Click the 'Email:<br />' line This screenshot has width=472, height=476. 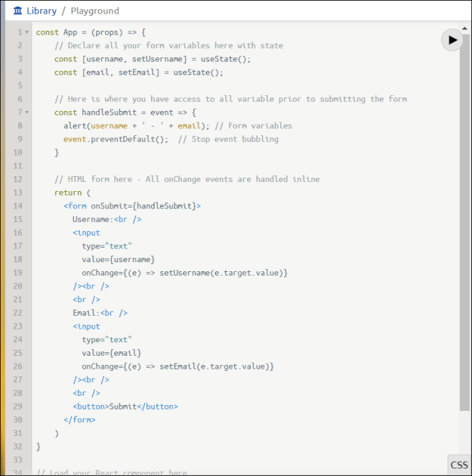pyautogui.click(x=100, y=313)
